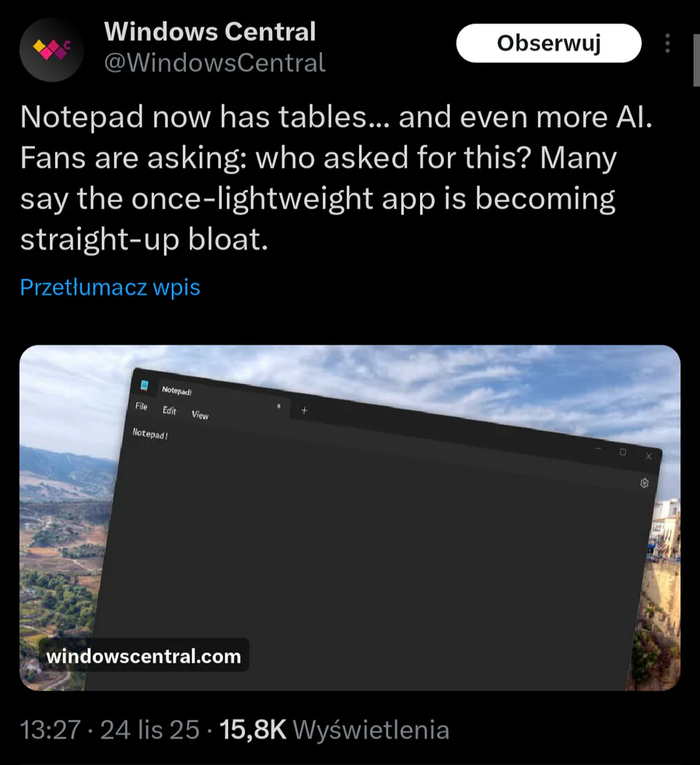The image size is (700, 765).
Task: Open Notepad settings via the gear icon
Action: tap(644, 484)
